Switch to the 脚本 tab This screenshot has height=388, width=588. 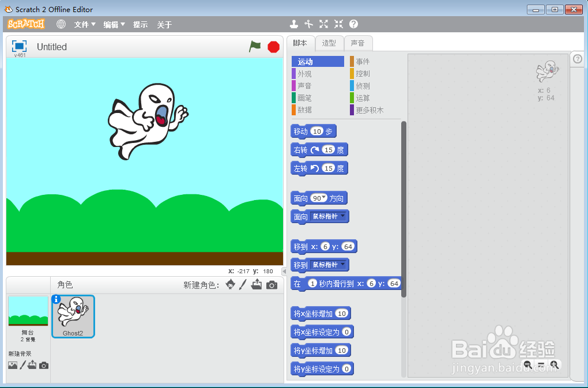tap(300, 43)
